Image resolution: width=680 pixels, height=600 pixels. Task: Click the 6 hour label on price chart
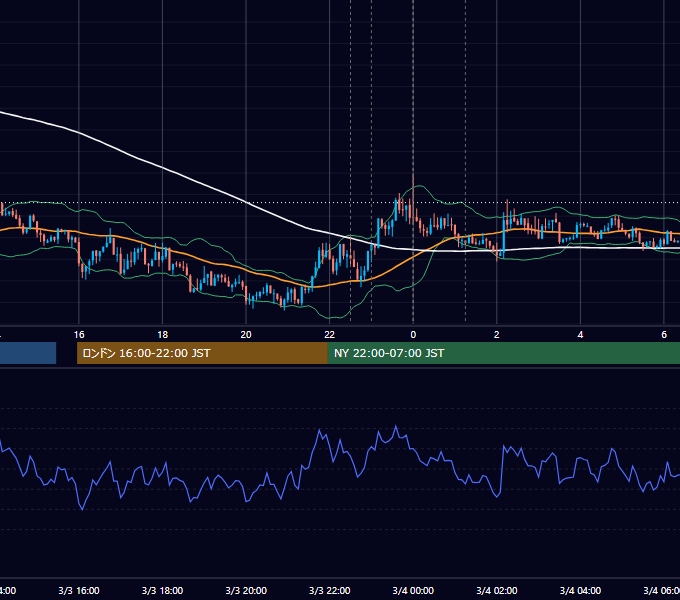click(x=664, y=335)
